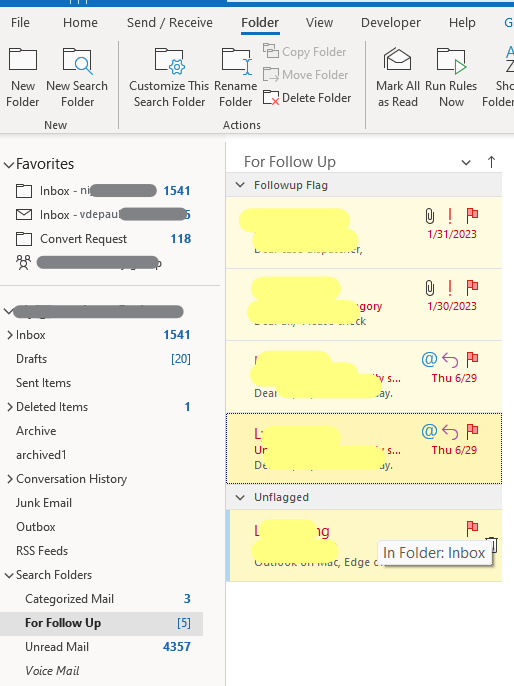Click the replied arrow icon on selected Thu 6/29 message

click(450, 432)
